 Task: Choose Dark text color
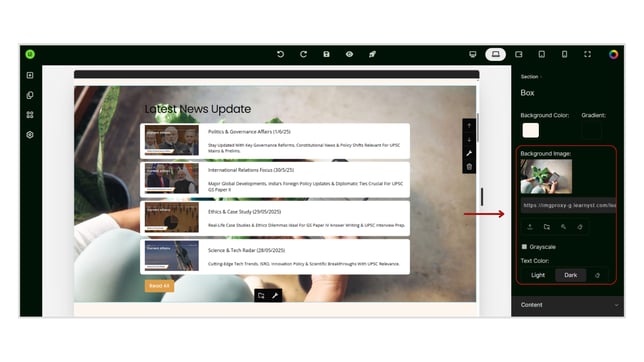pyautogui.click(x=570, y=275)
